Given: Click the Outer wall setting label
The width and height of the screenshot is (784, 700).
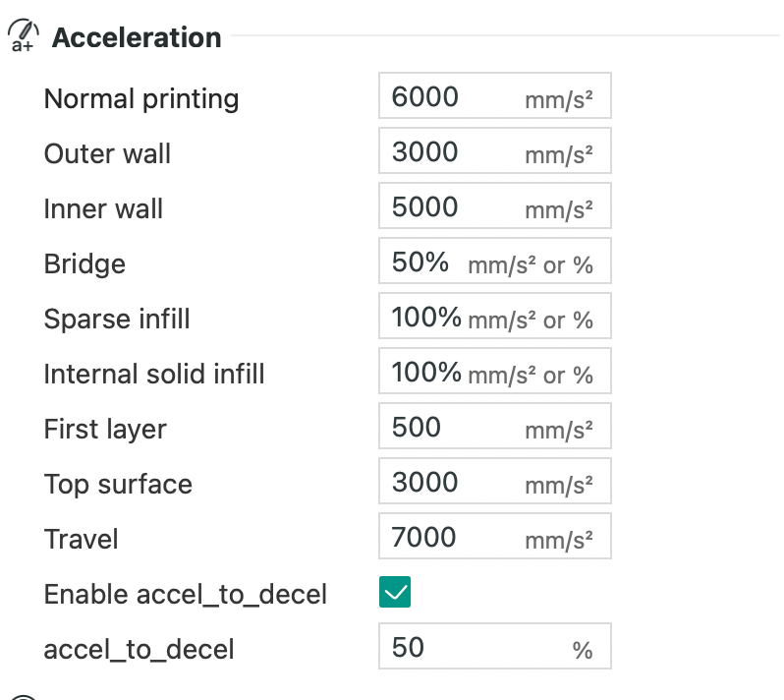Looking at the screenshot, I should pyautogui.click(x=107, y=153).
